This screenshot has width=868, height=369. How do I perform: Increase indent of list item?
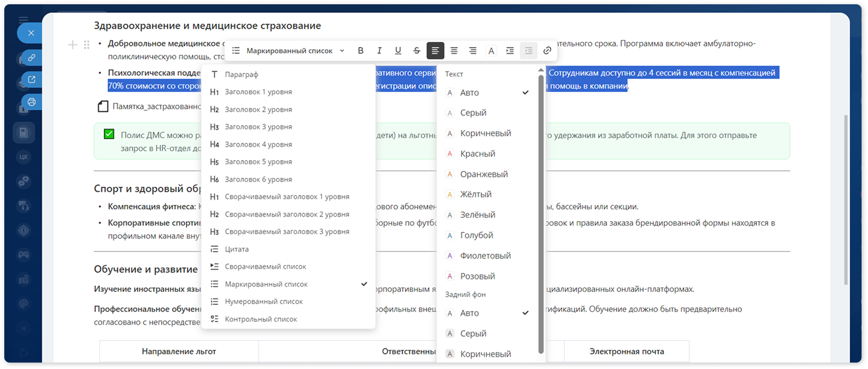[x=510, y=50]
